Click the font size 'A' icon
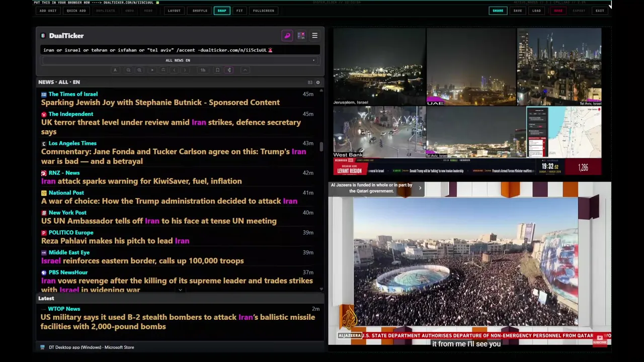 (x=115, y=70)
